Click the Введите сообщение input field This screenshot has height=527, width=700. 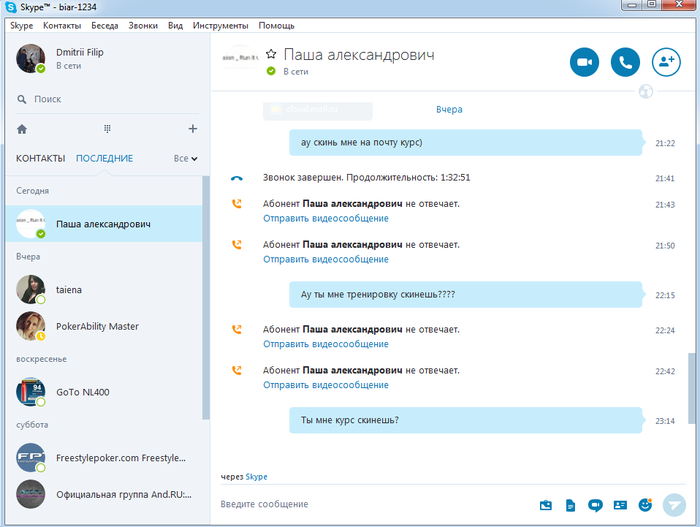point(375,504)
